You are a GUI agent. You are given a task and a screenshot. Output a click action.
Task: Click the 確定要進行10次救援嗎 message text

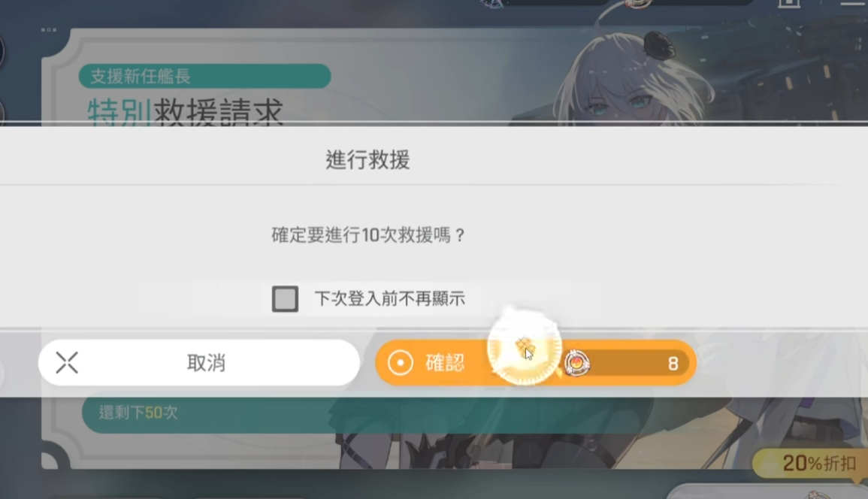tap(369, 234)
